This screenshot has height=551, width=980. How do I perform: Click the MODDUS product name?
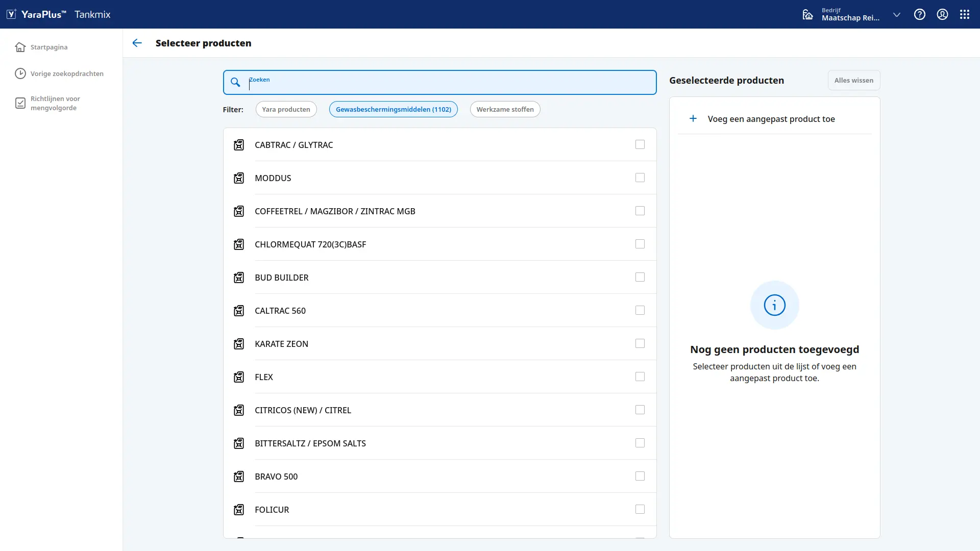pyautogui.click(x=273, y=178)
